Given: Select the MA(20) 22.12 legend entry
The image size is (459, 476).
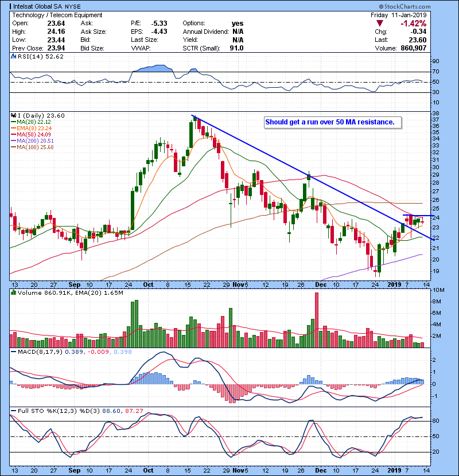Looking at the screenshot, I should pos(31,122).
